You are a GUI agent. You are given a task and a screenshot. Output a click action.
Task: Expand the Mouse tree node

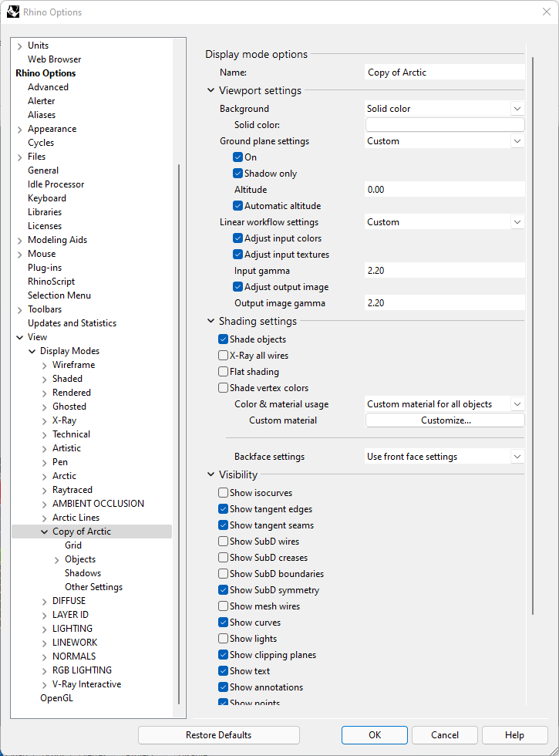(20, 255)
